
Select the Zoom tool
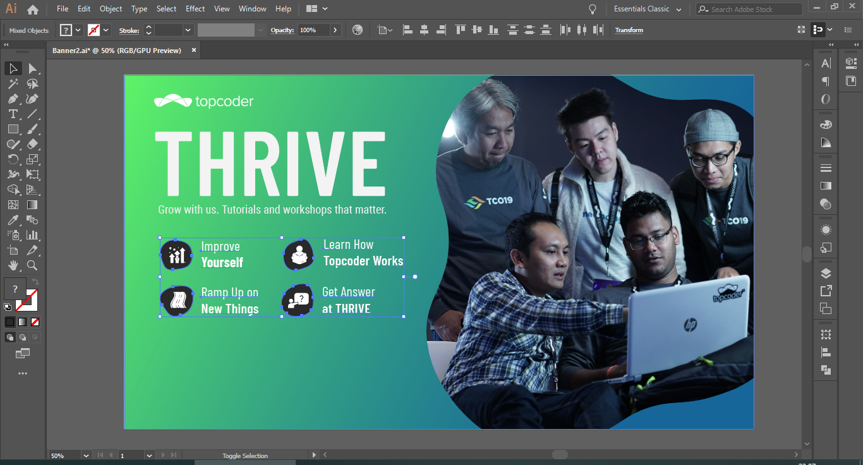point(33,265)
